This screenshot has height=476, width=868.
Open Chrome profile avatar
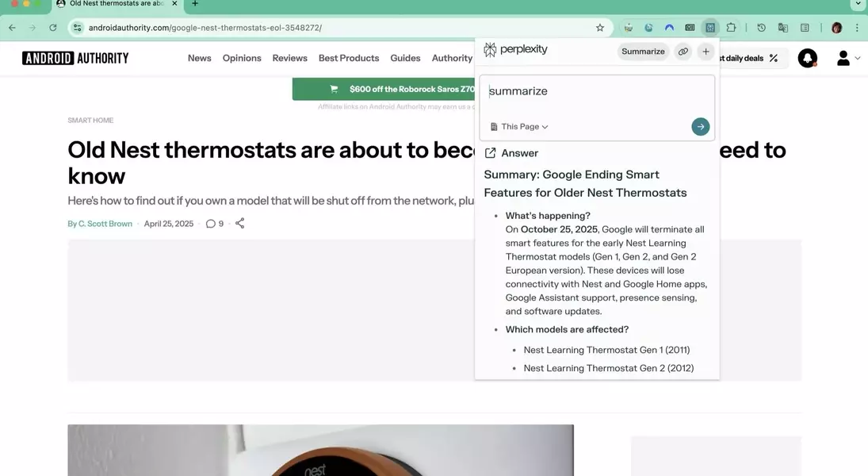click(x=836, y=27)
